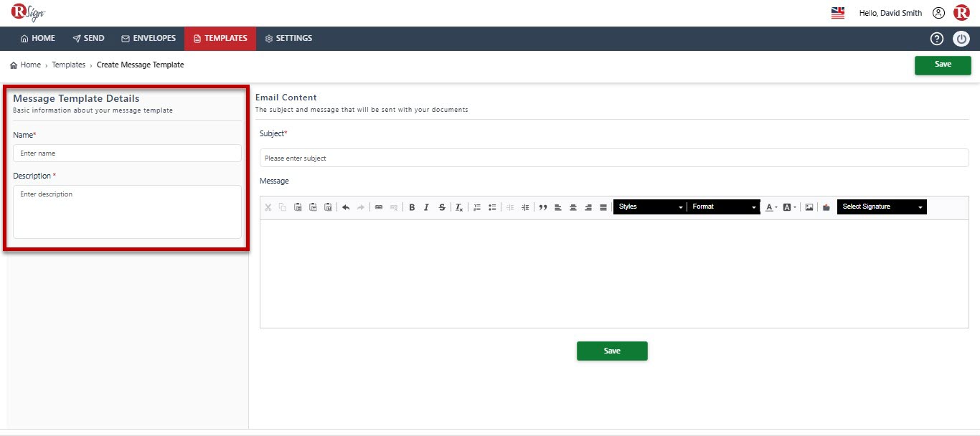
Task: Open the Styles dropdown
Action: click(650, 207)
